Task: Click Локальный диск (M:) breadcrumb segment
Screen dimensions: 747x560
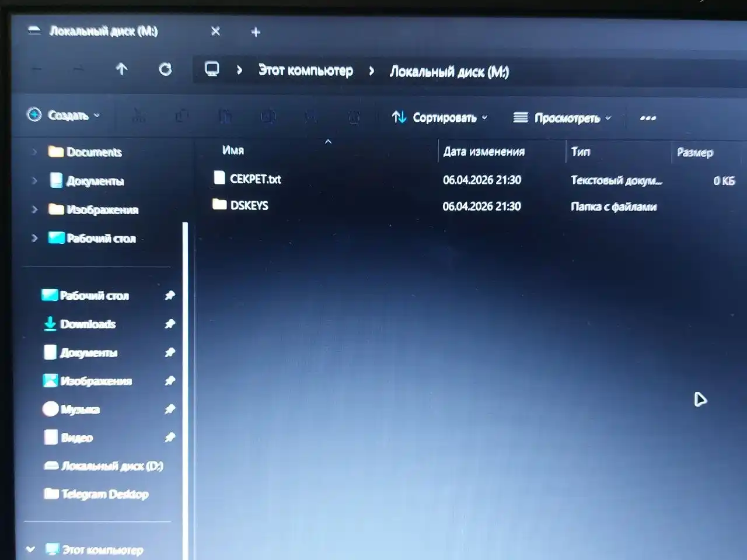Action: coord(449,72)
